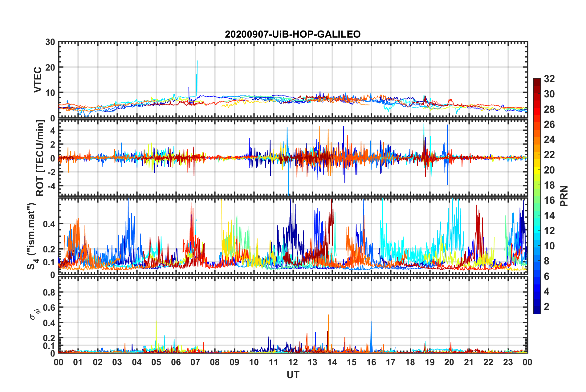Click x-axis hour tick "01"
This screenshot has height=392, width=586.
point(78,362)
